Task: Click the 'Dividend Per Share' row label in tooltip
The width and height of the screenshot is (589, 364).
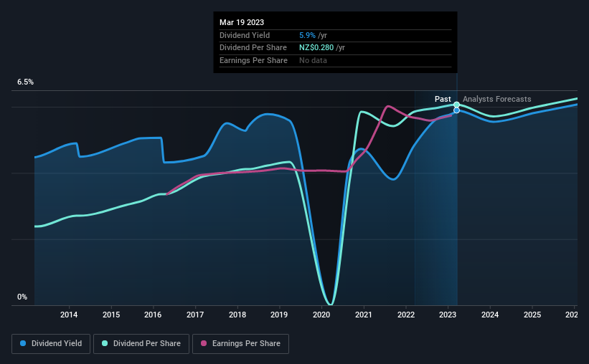Action: tap(253, 48)
